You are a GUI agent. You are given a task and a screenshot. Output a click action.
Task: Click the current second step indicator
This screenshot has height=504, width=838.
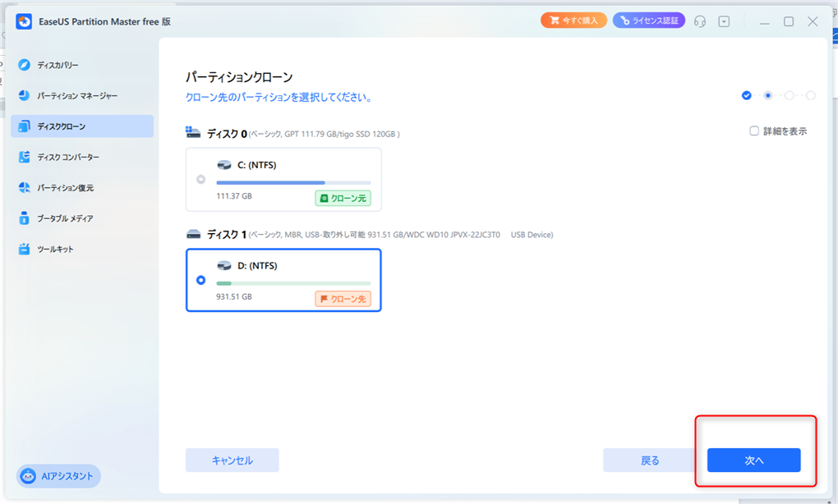pos(768,95)
